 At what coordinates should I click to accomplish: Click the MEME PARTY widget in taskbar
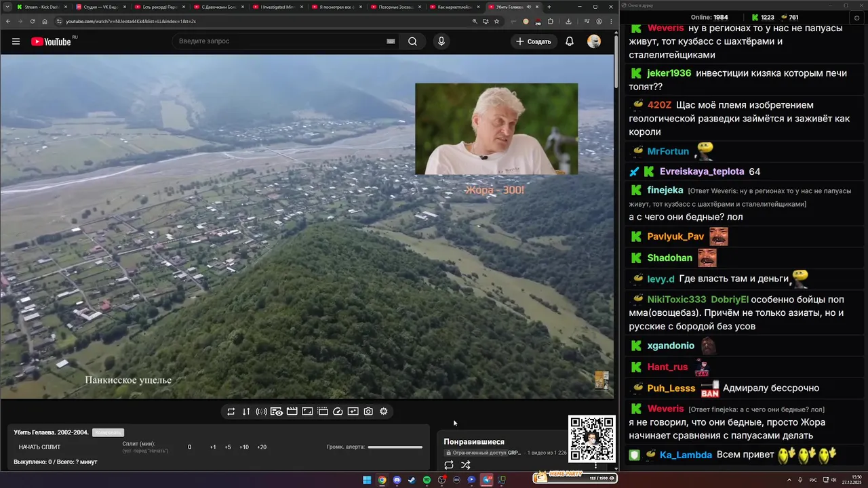576,478
